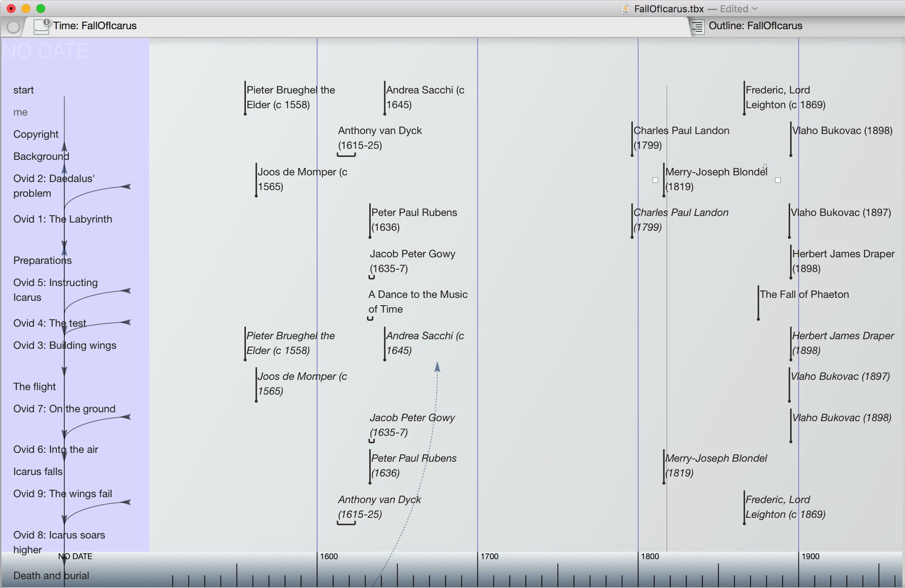Click the 1700 mark on the time scale
Viewport: 905px width, 588px height.
[489, 557]
